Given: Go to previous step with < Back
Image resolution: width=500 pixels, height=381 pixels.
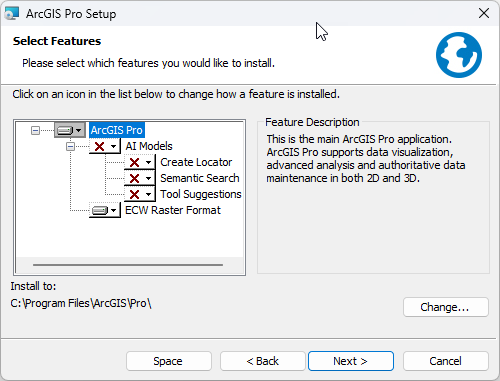Looking at the screenshot, I should coord(263,361).
